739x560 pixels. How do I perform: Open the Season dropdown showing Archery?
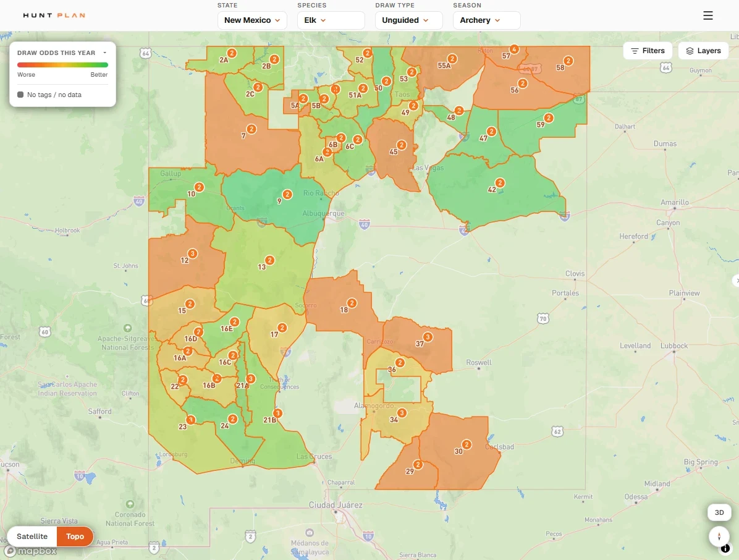coord(486,20)
